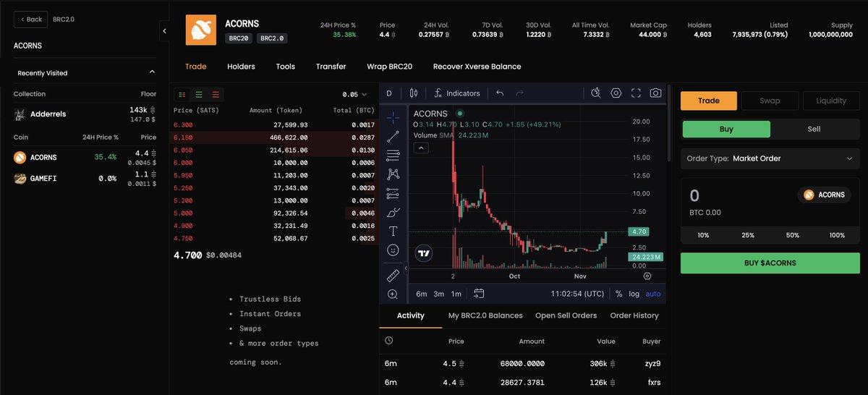The height and width of the screenshot is (395, 868).
Task: Set order amount to 25%
Action: click(x=748, y=235)
